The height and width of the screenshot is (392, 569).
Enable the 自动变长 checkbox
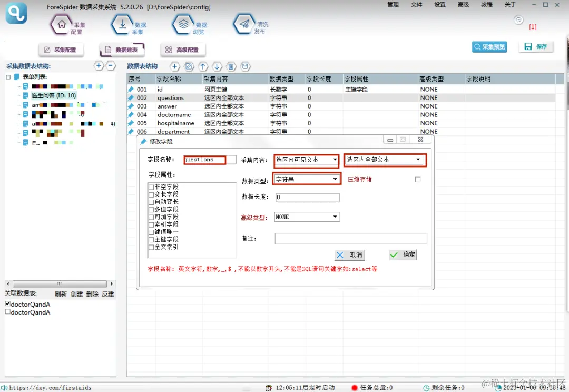click(151, 202)
